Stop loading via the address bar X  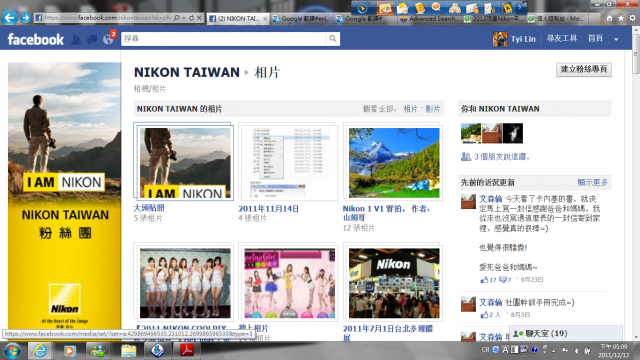point(199,18)
